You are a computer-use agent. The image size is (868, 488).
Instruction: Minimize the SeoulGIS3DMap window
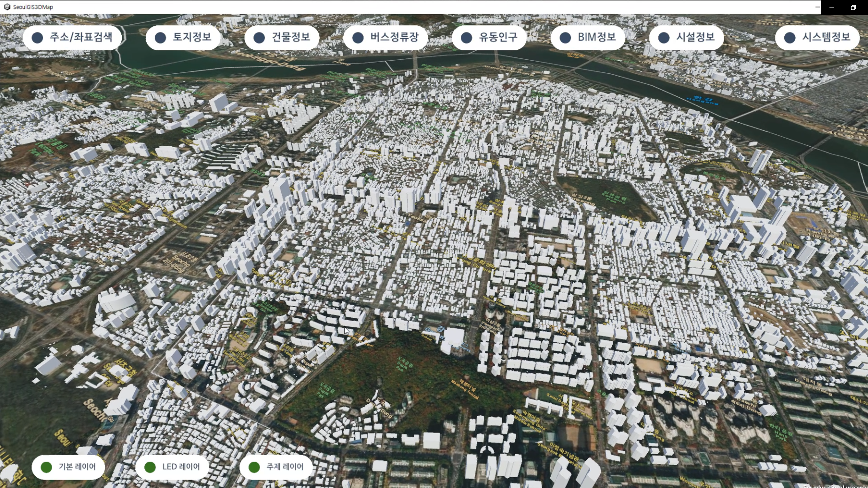[x=831, y=7]
